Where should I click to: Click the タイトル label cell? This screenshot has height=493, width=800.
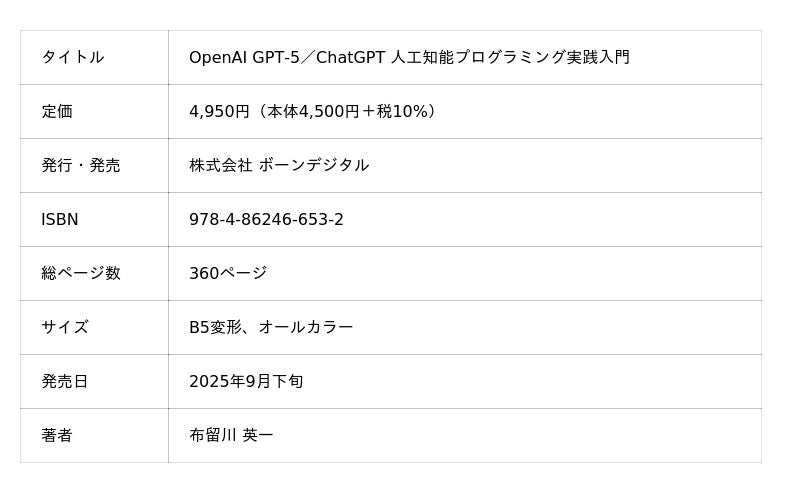pyautogui.click(x=72, y=58)
